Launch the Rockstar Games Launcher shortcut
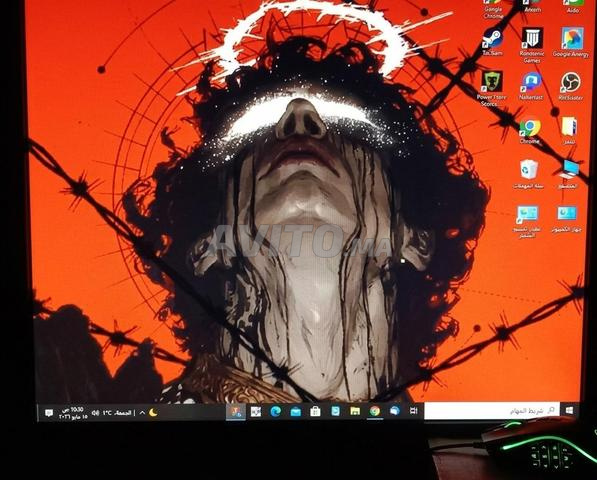Image resolution: width=597 pixels, height=480 pixels. click(x=532, y=38)
